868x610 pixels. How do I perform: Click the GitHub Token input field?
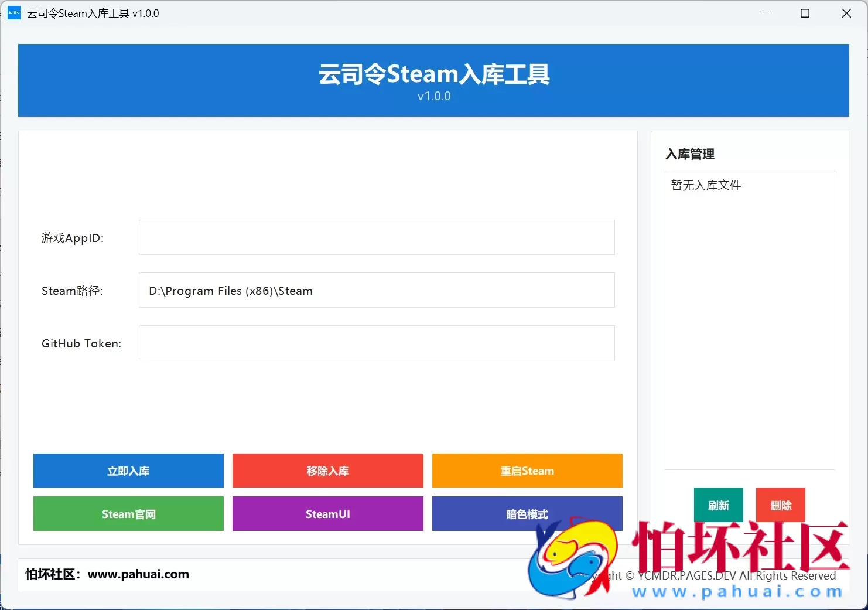377,343
